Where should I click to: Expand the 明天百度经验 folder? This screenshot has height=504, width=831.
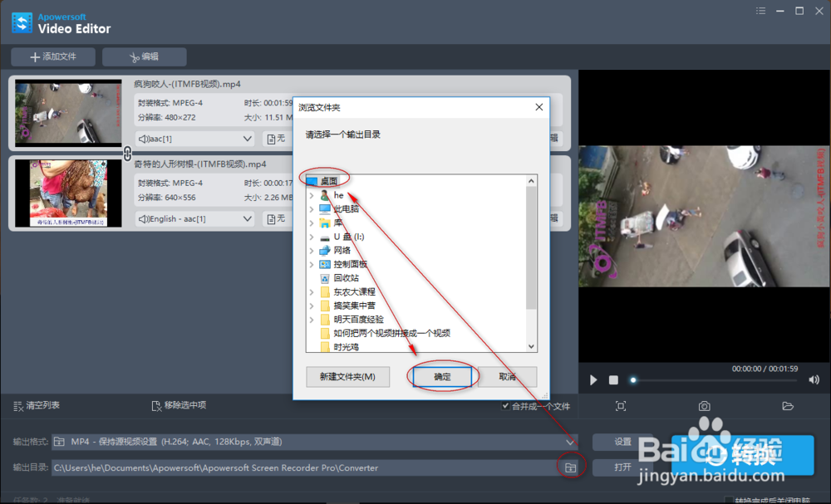(x=312, y=319)
